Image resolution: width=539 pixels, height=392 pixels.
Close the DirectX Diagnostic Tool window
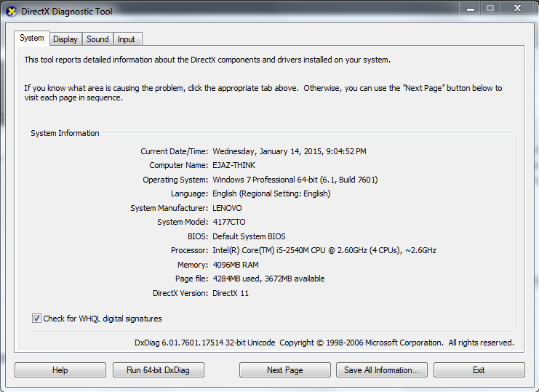(517, 9)
